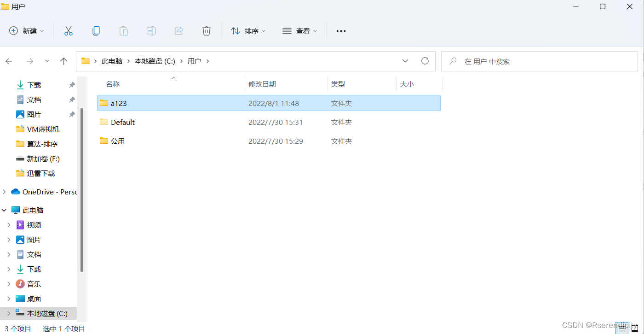Expand the 音乐 node arrow

(x=9, y=284)
